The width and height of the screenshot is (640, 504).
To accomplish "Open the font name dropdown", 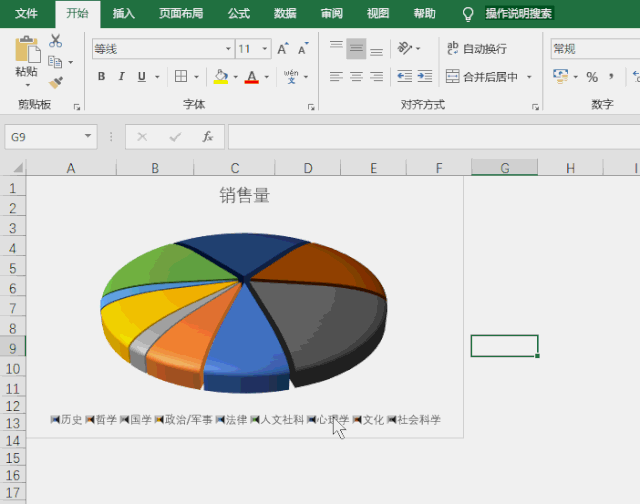I will pyautogui.click(x=228, y=49).
